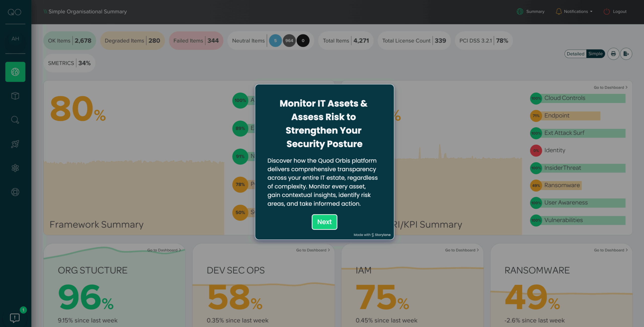Screen dimensions: 644x327
Task: Click the QO logo in sidebar
Action: tap(15, 12)
